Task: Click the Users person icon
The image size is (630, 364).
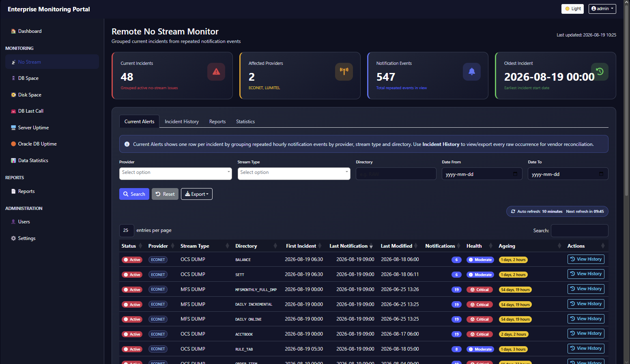Action: click(13, 222)
